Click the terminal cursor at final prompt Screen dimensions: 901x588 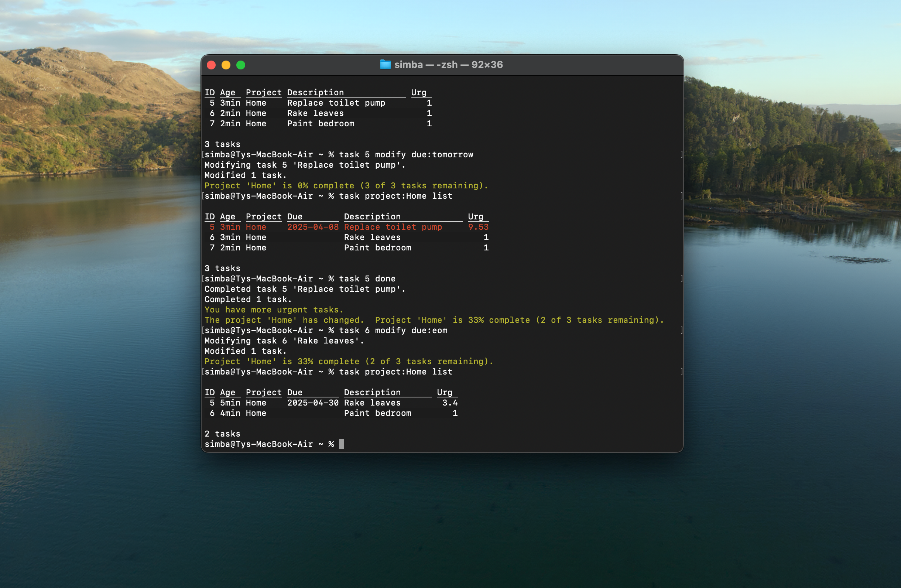click(x=342, y=444)
